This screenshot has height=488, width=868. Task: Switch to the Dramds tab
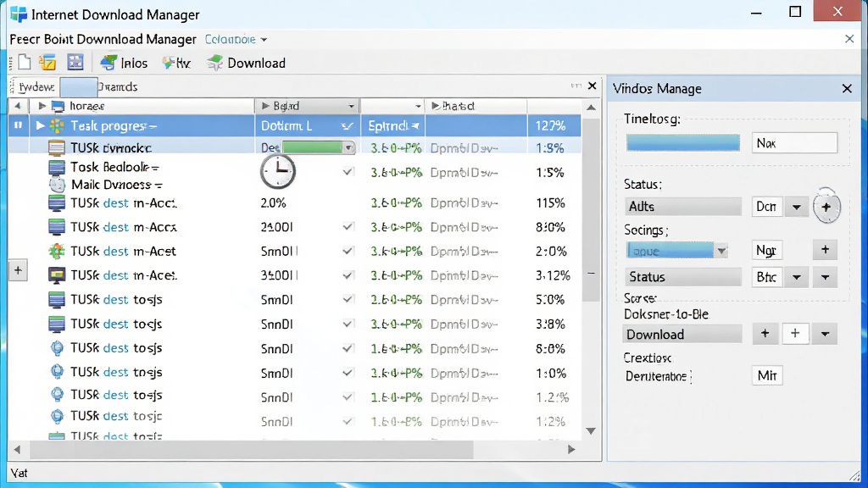click(x=117, y=87)
